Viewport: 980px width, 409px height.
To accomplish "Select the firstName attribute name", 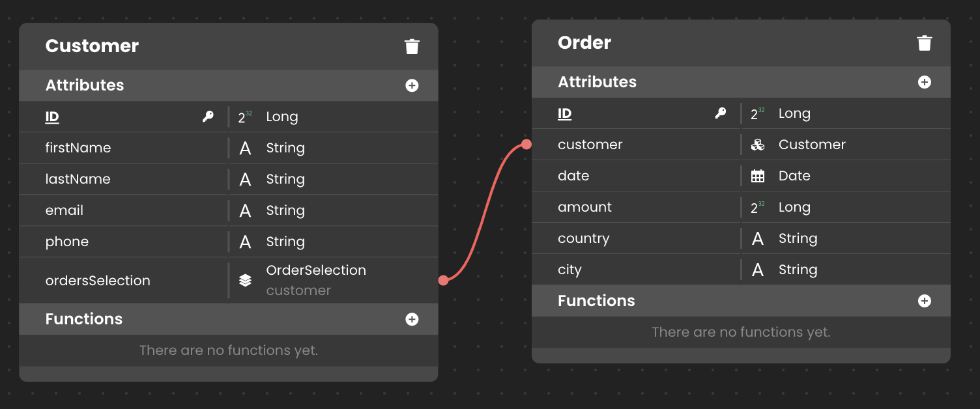I will tap(78, 148).
